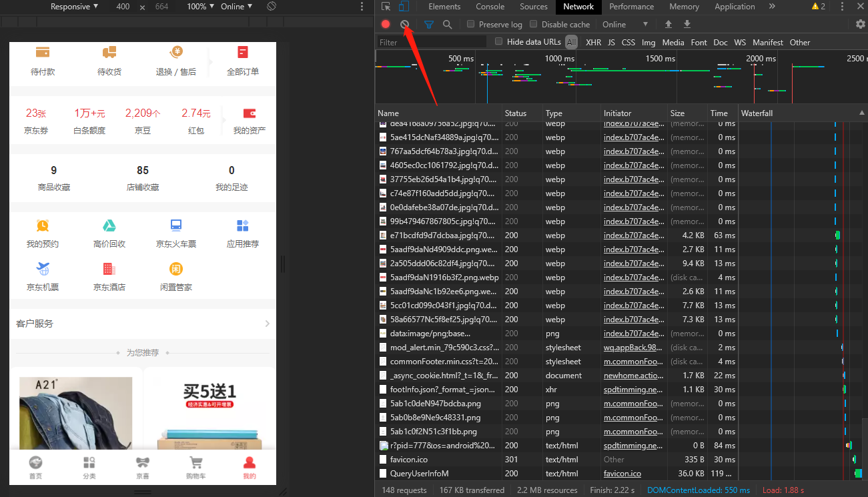This screenshot has height=497, width=868.
Task: Open the Responsive device dropdown
Action: 74,7
